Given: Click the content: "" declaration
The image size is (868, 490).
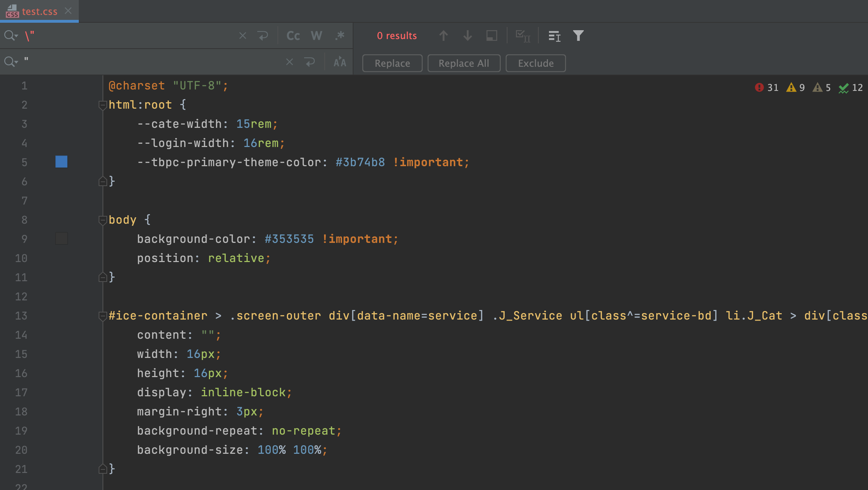Looking at the screenshot, I should click(179, 335).
